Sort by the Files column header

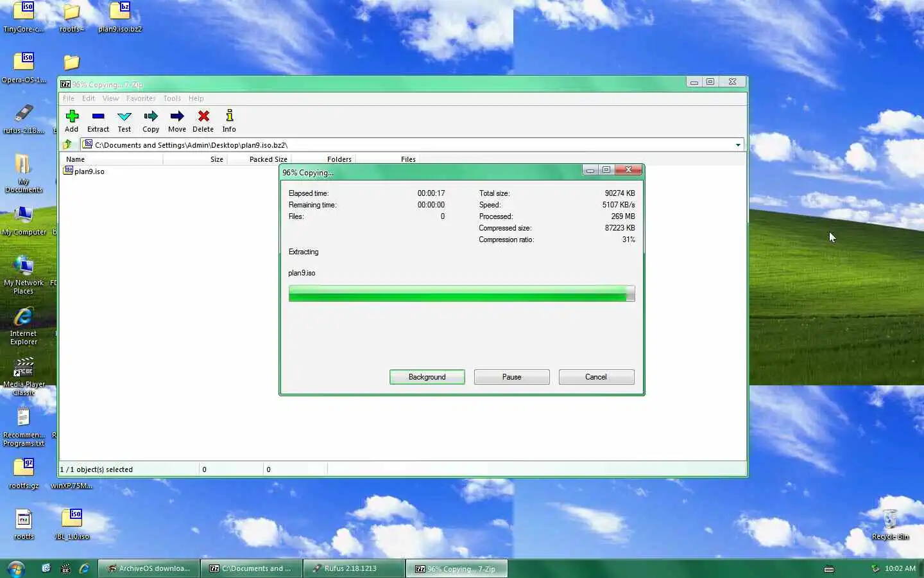click(388, 159)
